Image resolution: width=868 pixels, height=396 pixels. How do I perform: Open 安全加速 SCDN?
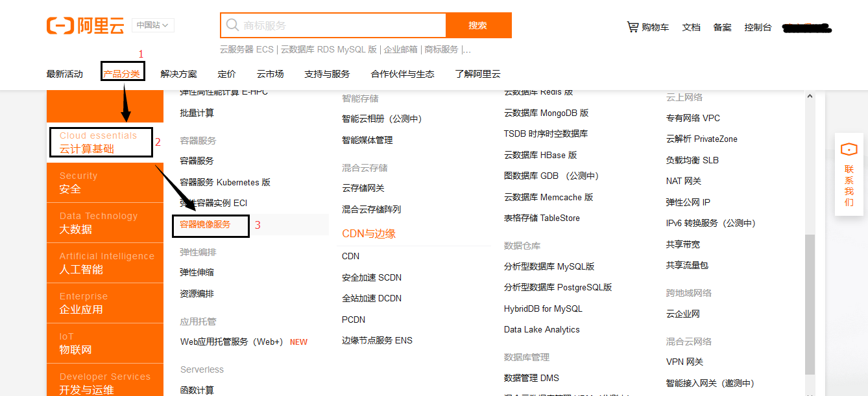pyautogui.click(x=372, y=277)
